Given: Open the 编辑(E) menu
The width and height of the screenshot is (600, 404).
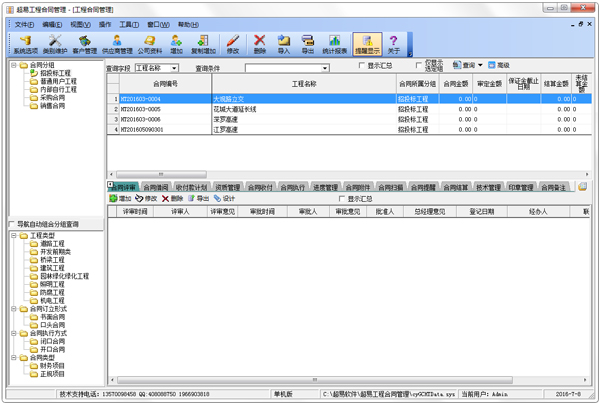Looking at the screenshot, I should 52,24.
